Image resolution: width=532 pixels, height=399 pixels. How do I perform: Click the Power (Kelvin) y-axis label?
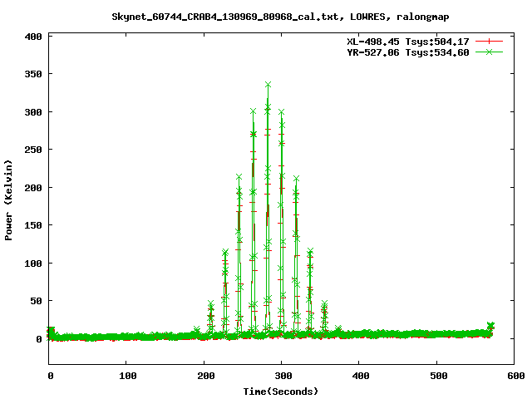pyautogui.click(x=8, y=200)
